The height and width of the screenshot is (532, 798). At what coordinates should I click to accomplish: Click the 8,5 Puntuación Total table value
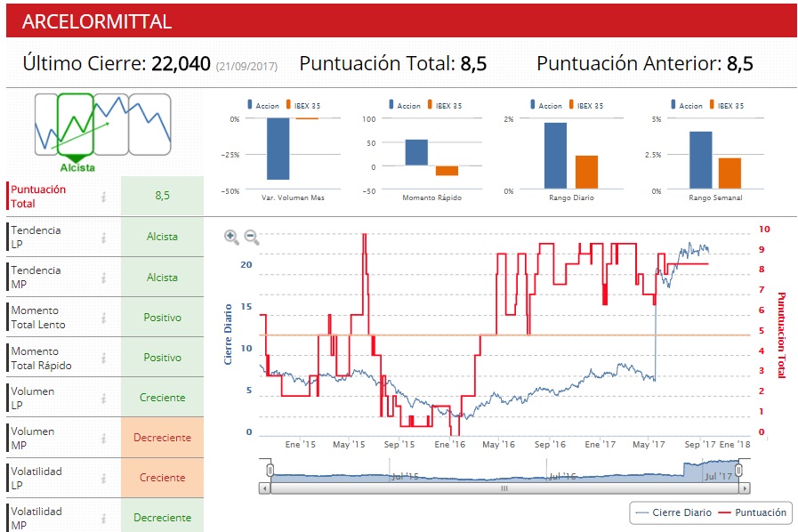pyautogui.click(x=162, y=196)
